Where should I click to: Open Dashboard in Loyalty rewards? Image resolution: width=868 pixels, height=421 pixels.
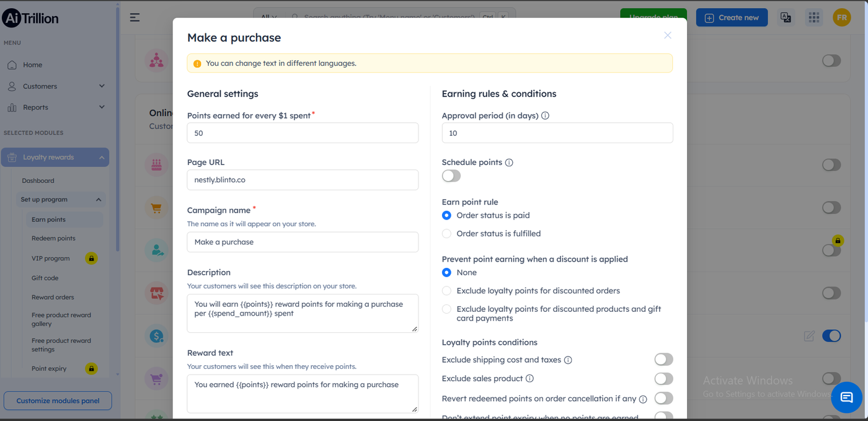pyautogui.click(x=38, y=180)
